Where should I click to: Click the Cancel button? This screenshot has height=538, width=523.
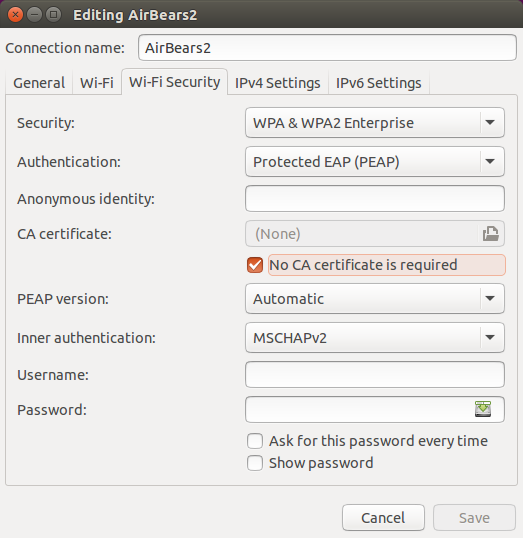coord(383,517)
